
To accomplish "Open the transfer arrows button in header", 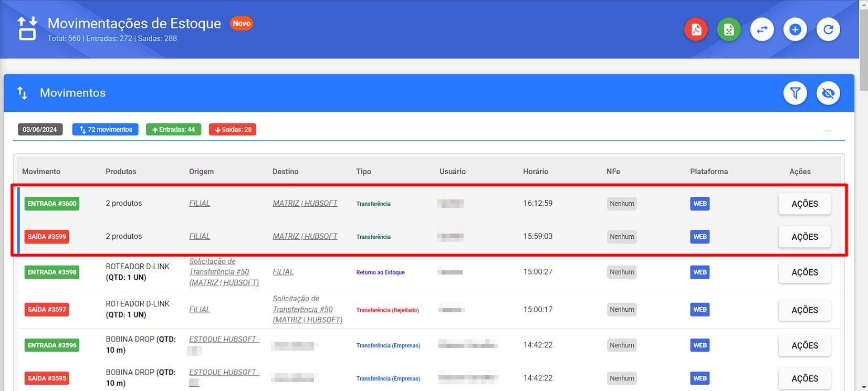I will coord(762,29).
